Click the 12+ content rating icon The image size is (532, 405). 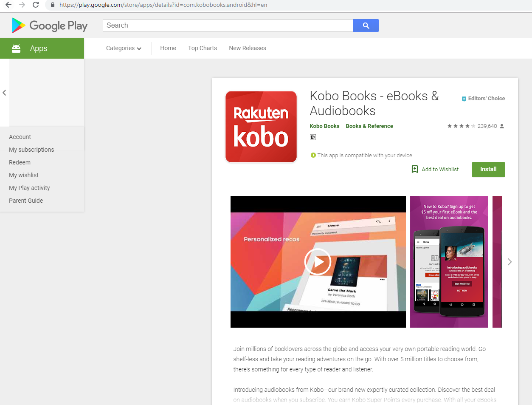click(313, 137)
